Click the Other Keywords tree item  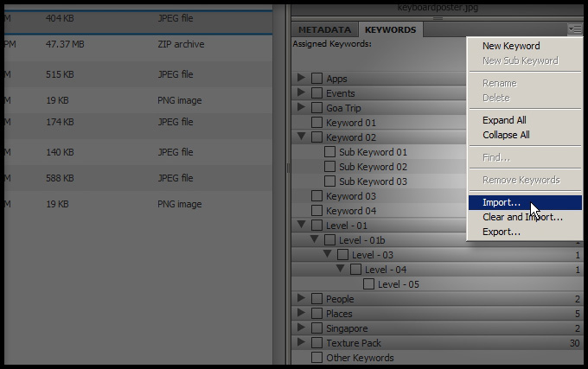click(359, 358)
